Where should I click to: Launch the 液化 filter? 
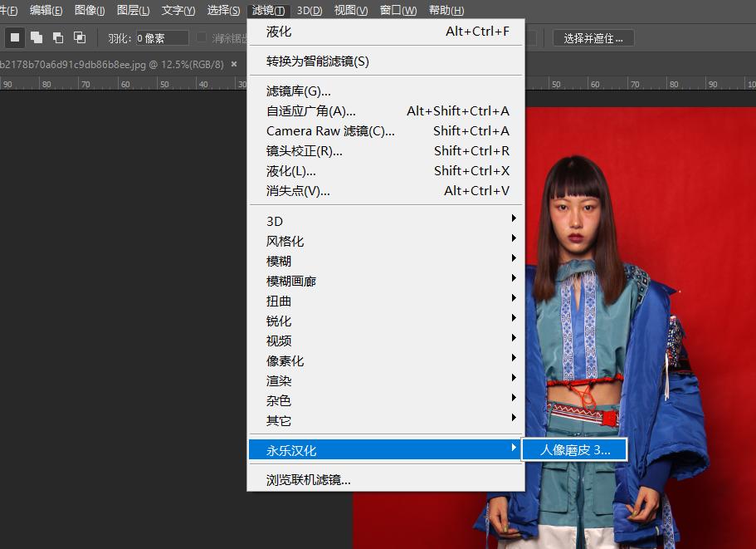(x=277, y=31)
